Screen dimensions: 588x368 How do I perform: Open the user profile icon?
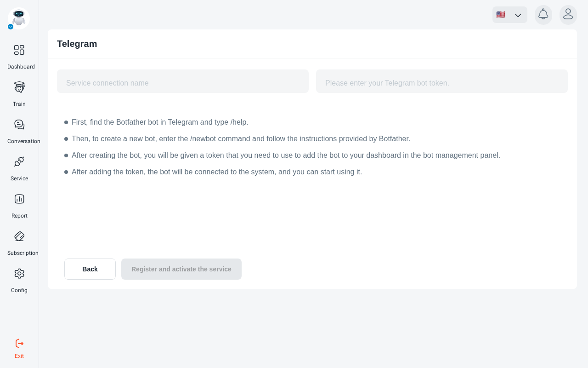(568, 15)
